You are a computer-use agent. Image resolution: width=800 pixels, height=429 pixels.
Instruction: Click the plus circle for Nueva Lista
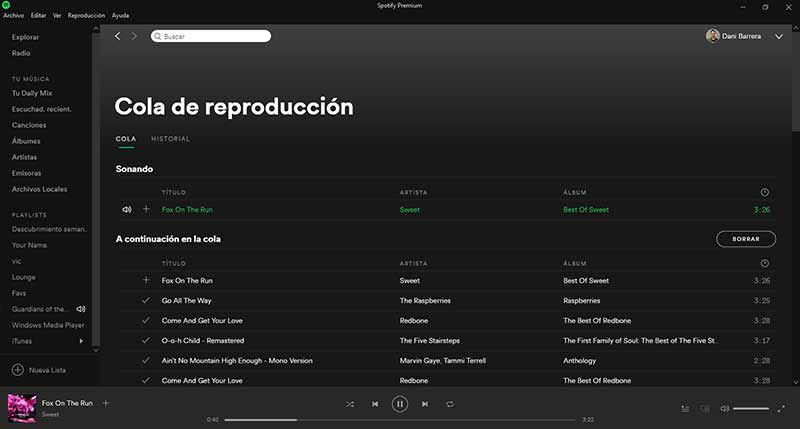point(17,370)
